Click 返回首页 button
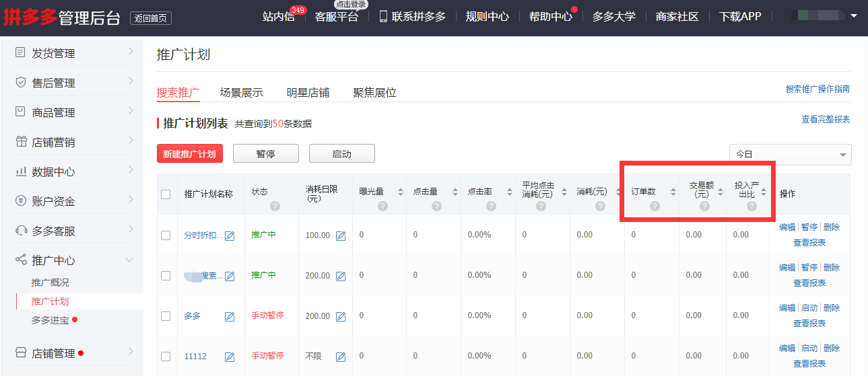Viewport: 868px width, 376px height. (x=151, y=18)
